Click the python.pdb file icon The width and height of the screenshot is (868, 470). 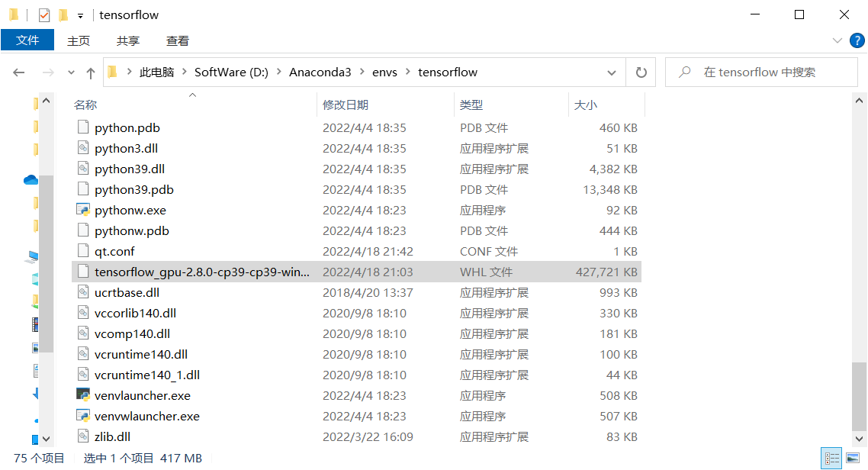[x=83, y=127]
